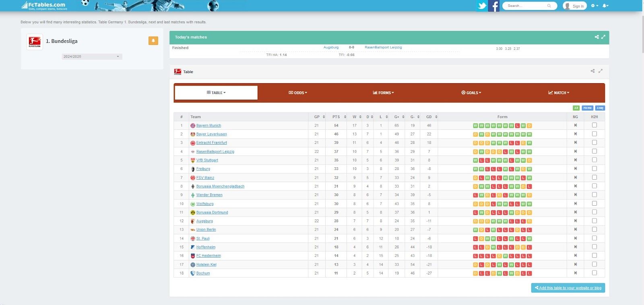The width and height of the screenshot is (644, 305).
Task: Open Augsburg link in Today's matches
Action: pyautogui.click(x=331, y=47)
